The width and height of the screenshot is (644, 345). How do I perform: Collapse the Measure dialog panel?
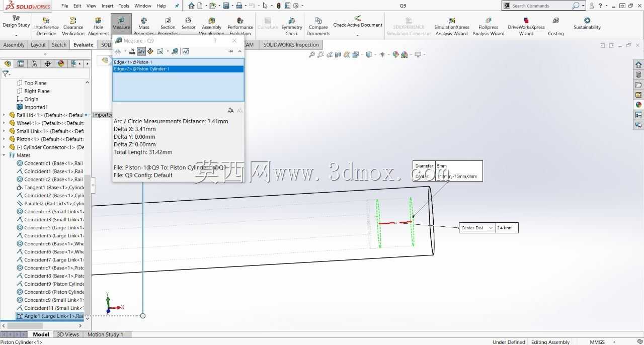tap(239, 51)
